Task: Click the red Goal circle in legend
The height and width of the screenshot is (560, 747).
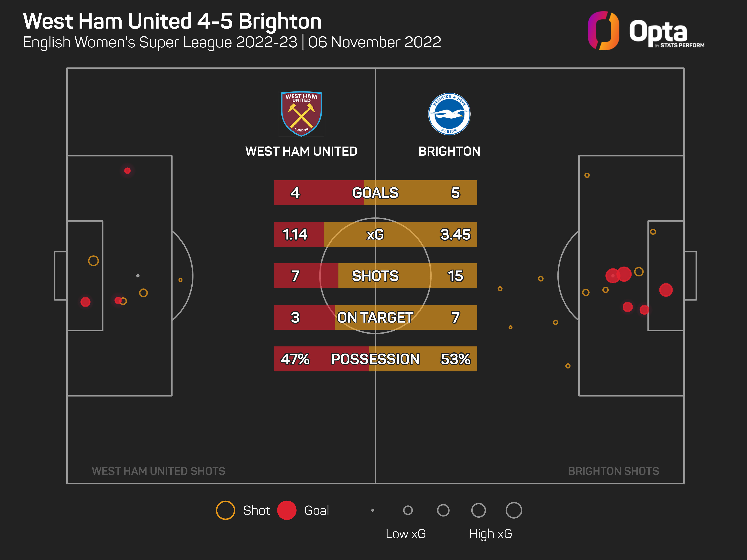Action: tap(287, 510)
